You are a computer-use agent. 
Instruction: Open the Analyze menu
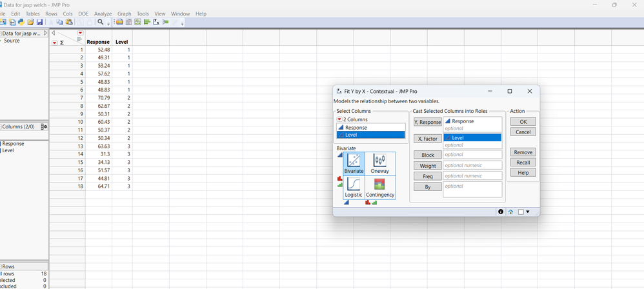[103, 14]
